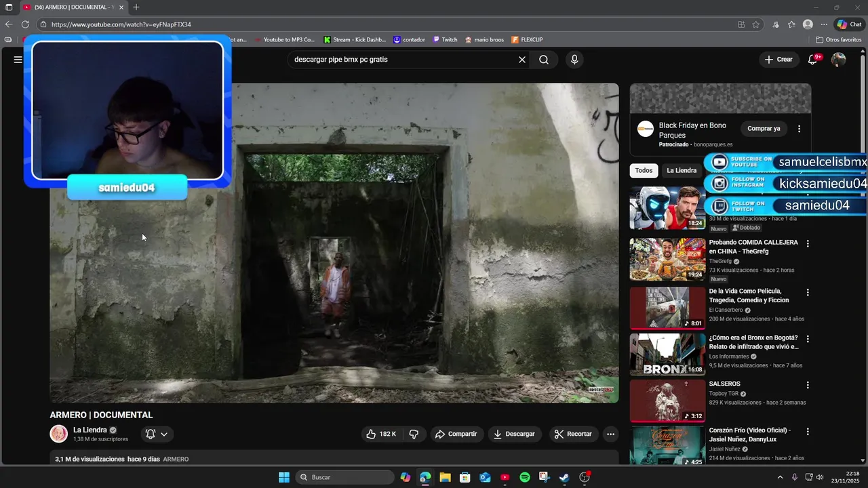Close the ARMERO DOCUMENTAL browser tab
Viewport: 868px width, 488px height.
pyautogui.click(x=121, y=7)
